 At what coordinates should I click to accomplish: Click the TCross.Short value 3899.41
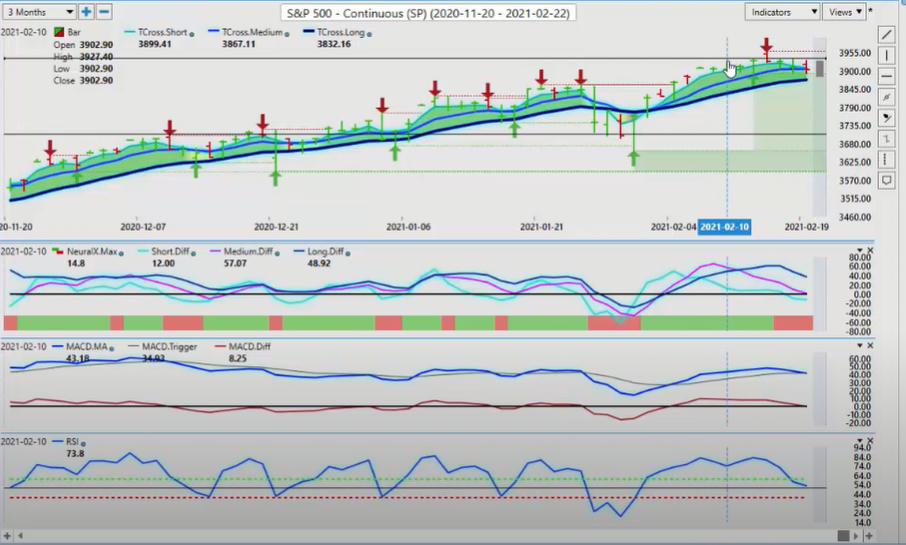click(154, 44)
